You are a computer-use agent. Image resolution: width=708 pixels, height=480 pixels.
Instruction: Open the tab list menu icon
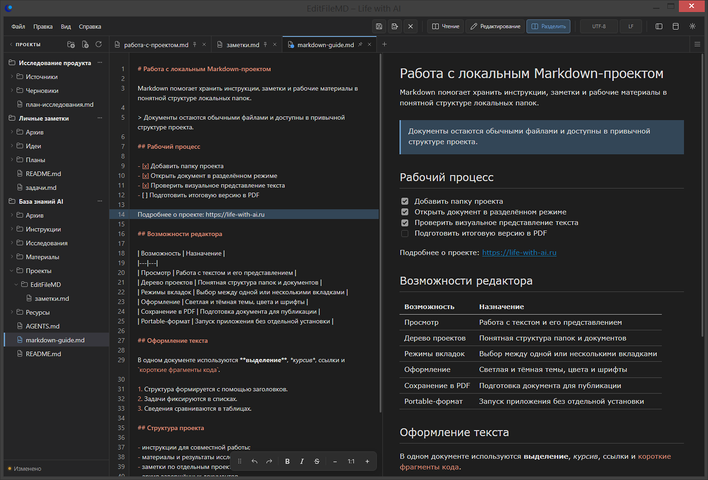coord(697,44)
